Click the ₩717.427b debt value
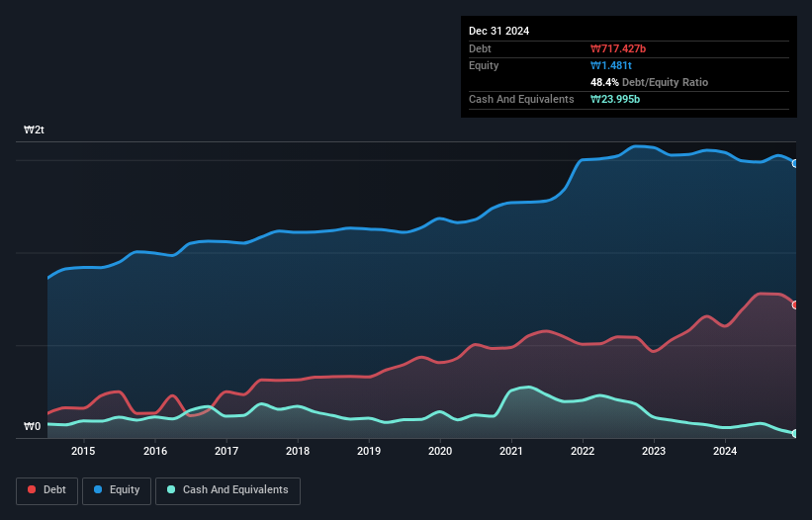Viewport: 812px width, 520px height. click(618, 48)
